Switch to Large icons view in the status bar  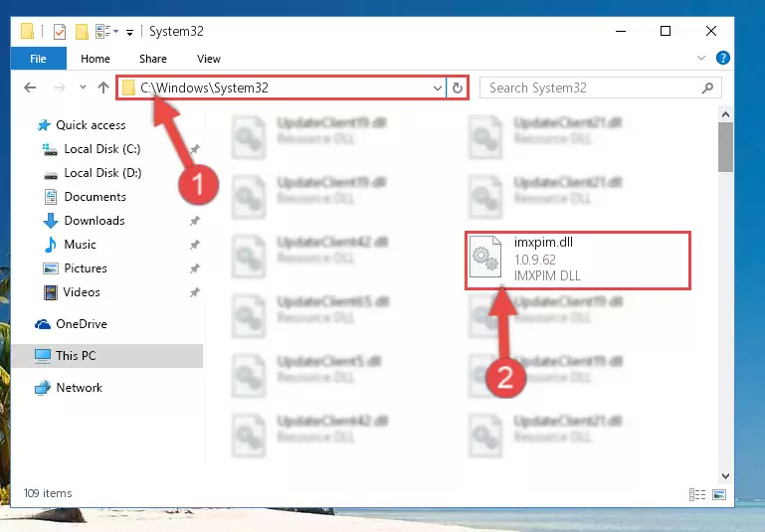719,494
